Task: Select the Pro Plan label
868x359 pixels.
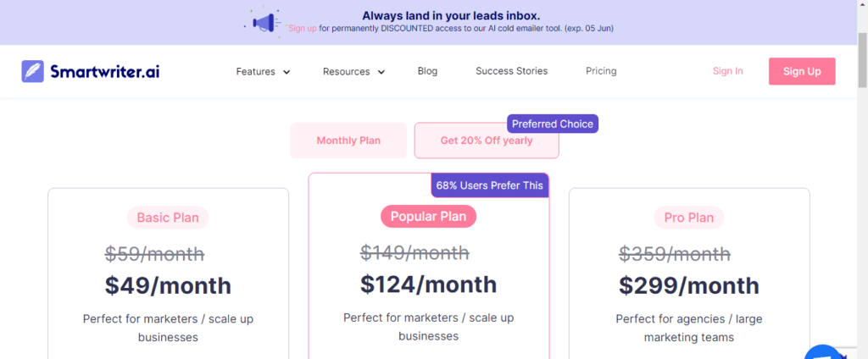Action: 689,218
